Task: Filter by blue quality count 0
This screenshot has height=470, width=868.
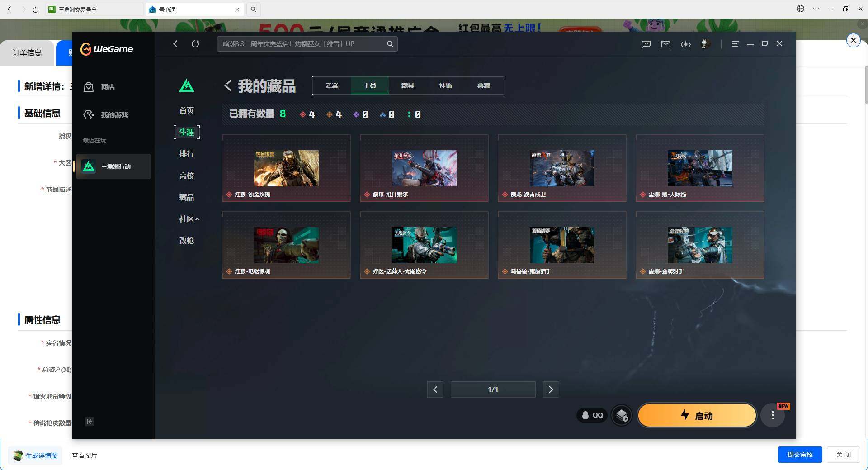Action: (x=387, y=114)
